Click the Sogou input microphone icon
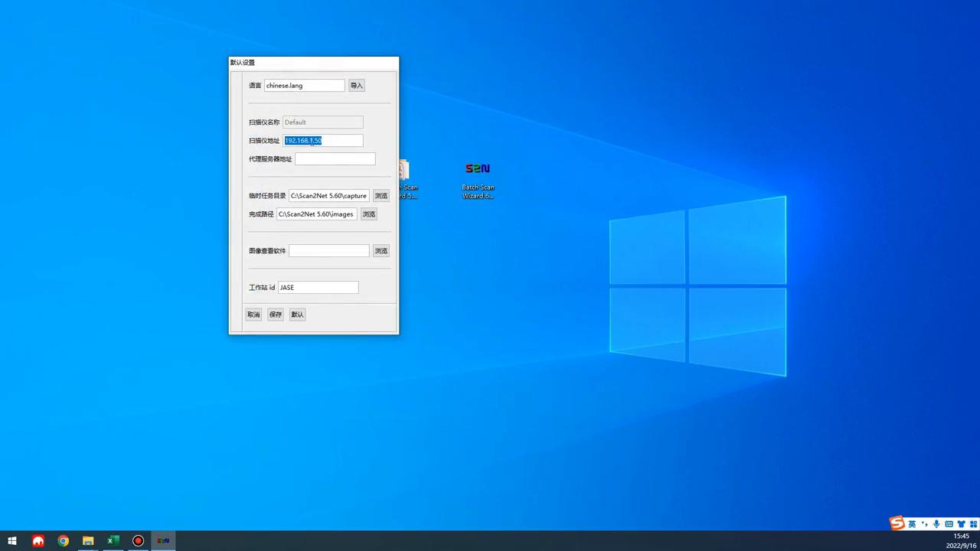The height and width of the screenshot is (551, 980). coord(936,524)
